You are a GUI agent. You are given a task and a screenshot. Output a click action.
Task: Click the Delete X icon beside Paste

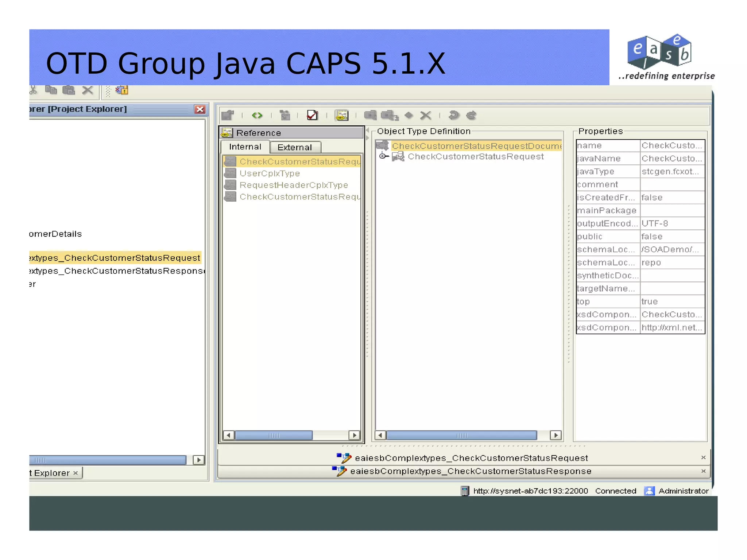(88, 90)
